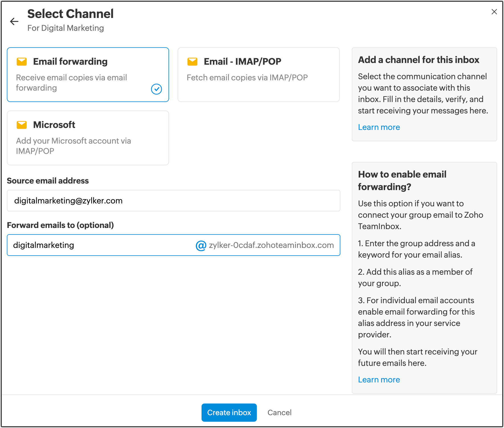Click the Microsoft envelope icon

22,125
